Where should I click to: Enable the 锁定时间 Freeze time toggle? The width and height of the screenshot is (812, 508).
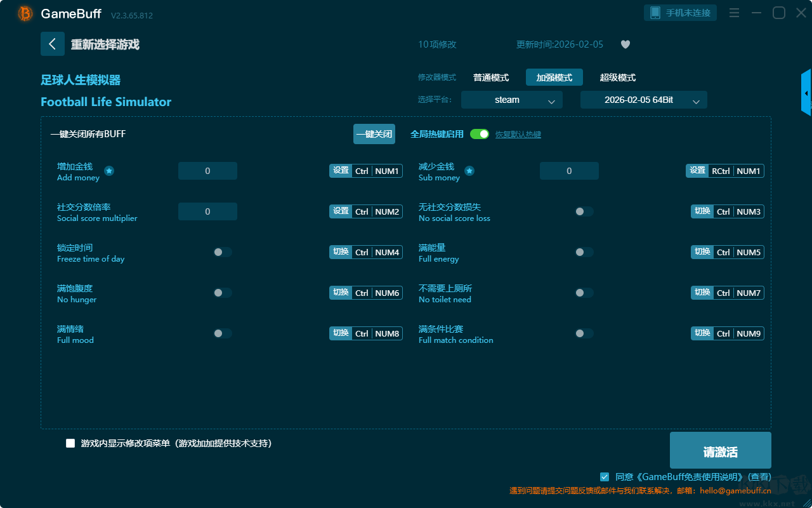[x=223, y=252]
